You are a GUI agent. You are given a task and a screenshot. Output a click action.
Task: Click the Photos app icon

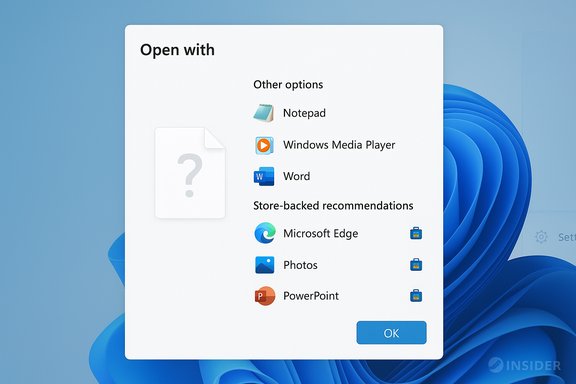[x=264, y=265]
